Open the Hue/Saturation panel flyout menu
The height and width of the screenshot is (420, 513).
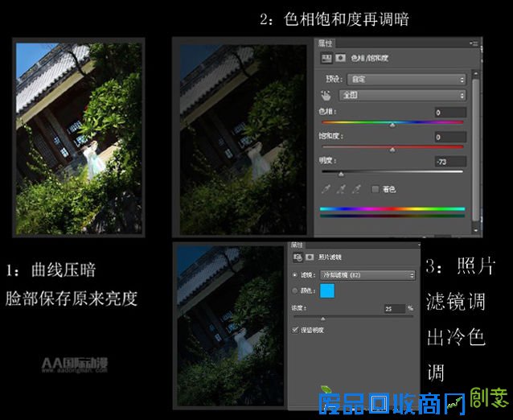474,43
